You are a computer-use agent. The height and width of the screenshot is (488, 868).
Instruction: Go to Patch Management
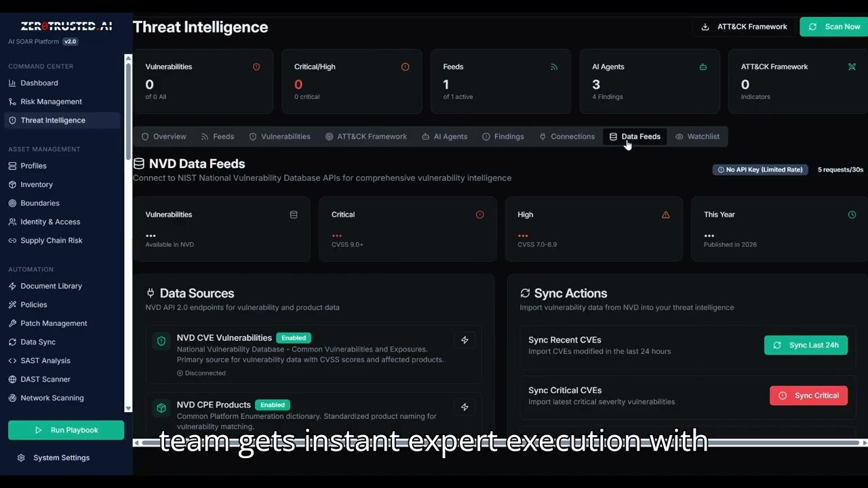tap(54, 323)
